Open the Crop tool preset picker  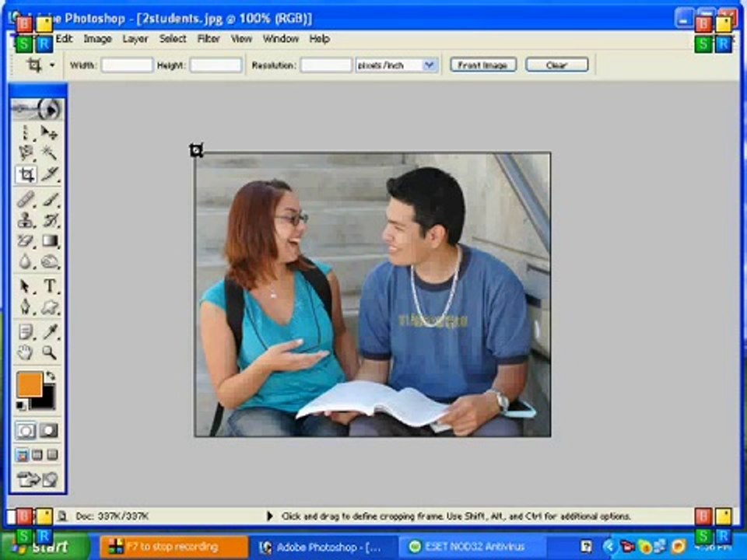tap(52, 65)
